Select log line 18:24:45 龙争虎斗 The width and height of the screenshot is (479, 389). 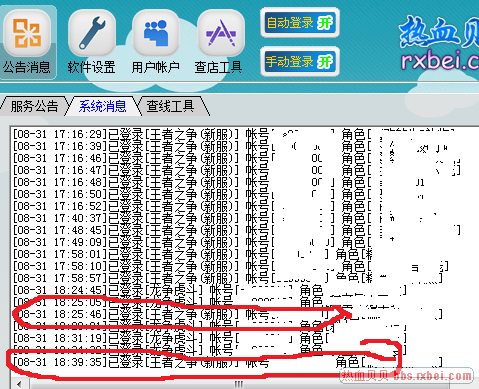pyautogui.click(x=210, y=290)
